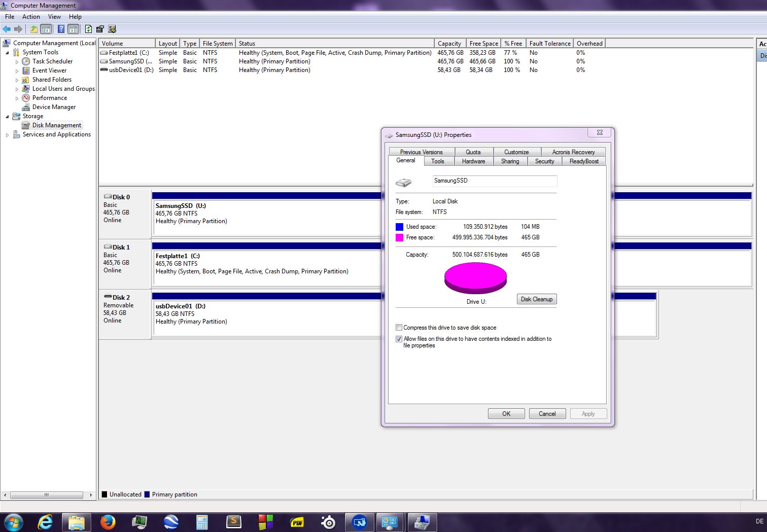767x532 pixels.
Task: Expand Services and Applications node arrow
Action: point(7,135)
